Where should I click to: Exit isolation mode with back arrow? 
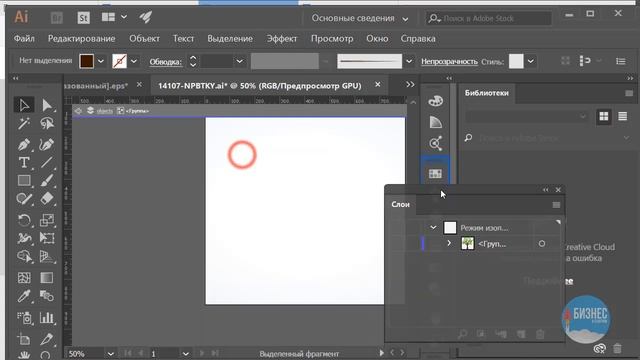tap(78, 111)
